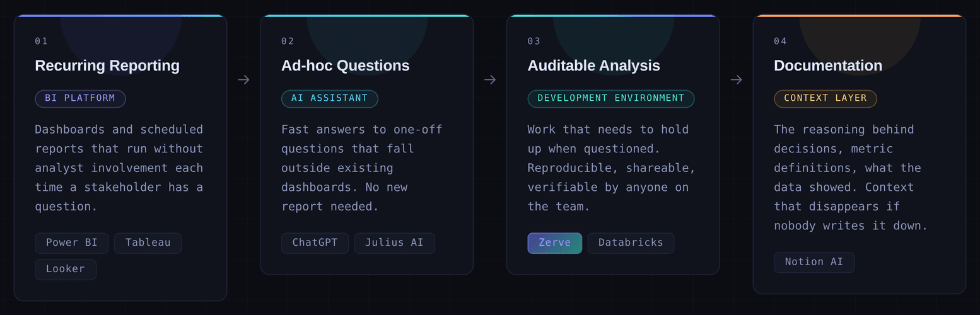Click the arrow between Auditable Analysis and Documentation
The image size is (980, 315).
tap(736, 80)
